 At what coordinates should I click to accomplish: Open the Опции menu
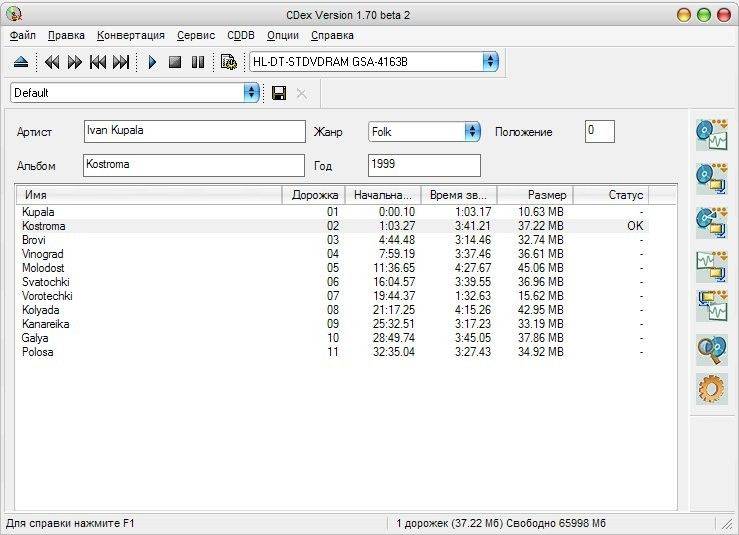pyautogui.click(x=283, y=35)
